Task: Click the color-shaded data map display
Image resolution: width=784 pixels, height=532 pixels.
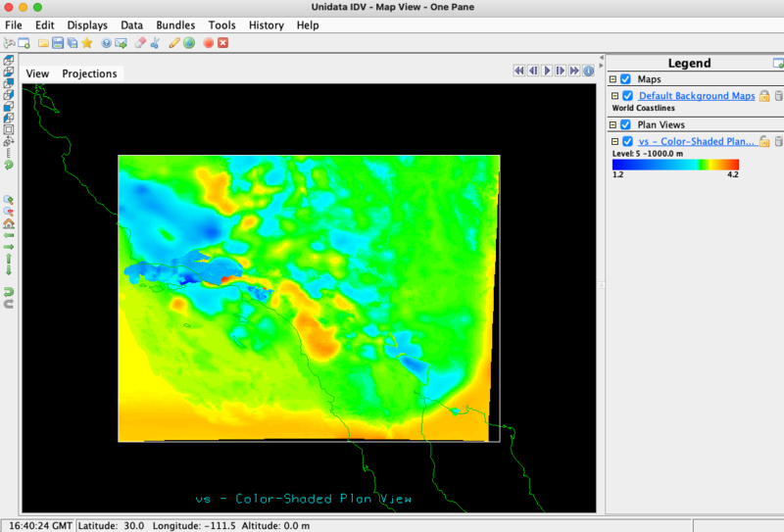Action: (309, 299)
